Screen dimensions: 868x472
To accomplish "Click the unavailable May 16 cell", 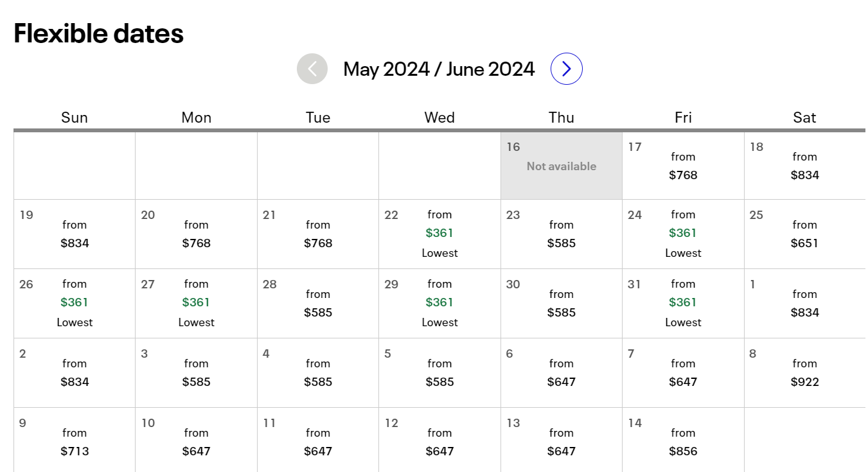I will [562, 166].
